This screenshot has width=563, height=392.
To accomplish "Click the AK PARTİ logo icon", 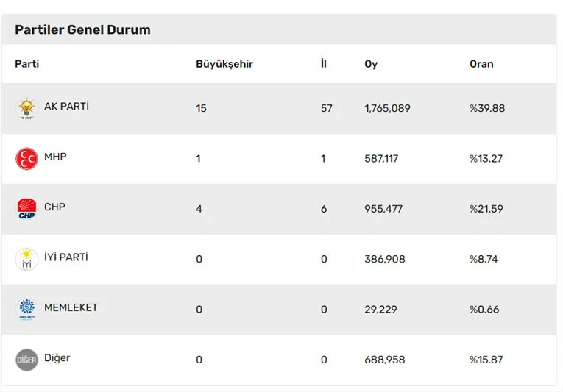I will pos(26,109).
